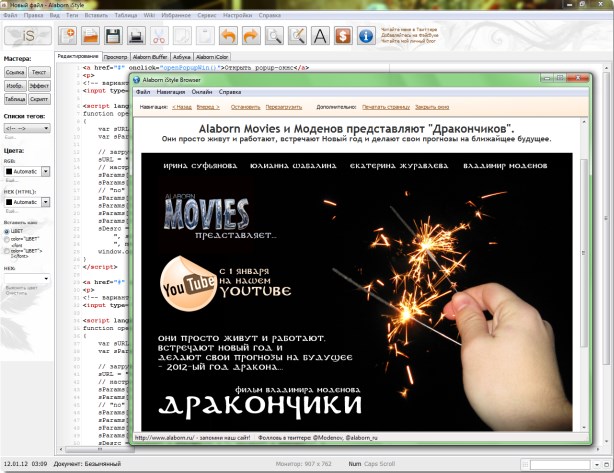Select the ЦВЕТ insert-as radio option

point(7,231)
